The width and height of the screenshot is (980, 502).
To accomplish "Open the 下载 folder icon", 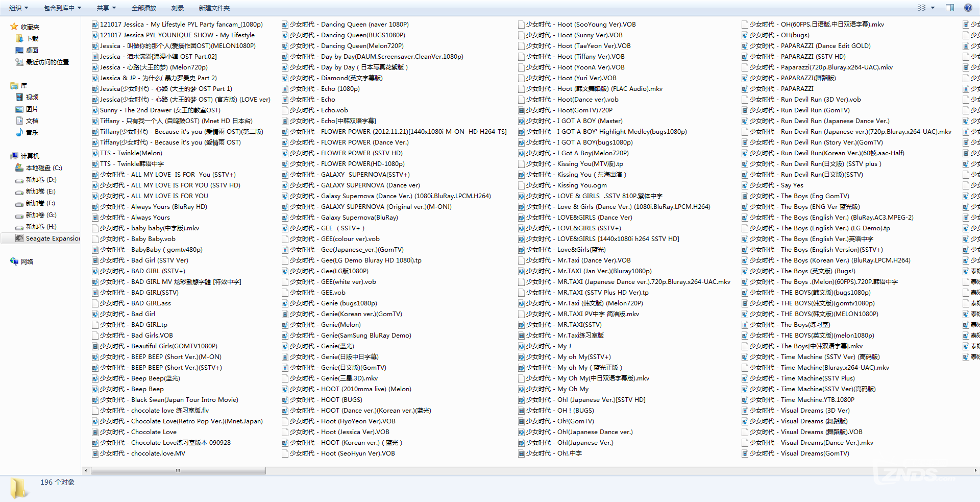I will 19,38.
